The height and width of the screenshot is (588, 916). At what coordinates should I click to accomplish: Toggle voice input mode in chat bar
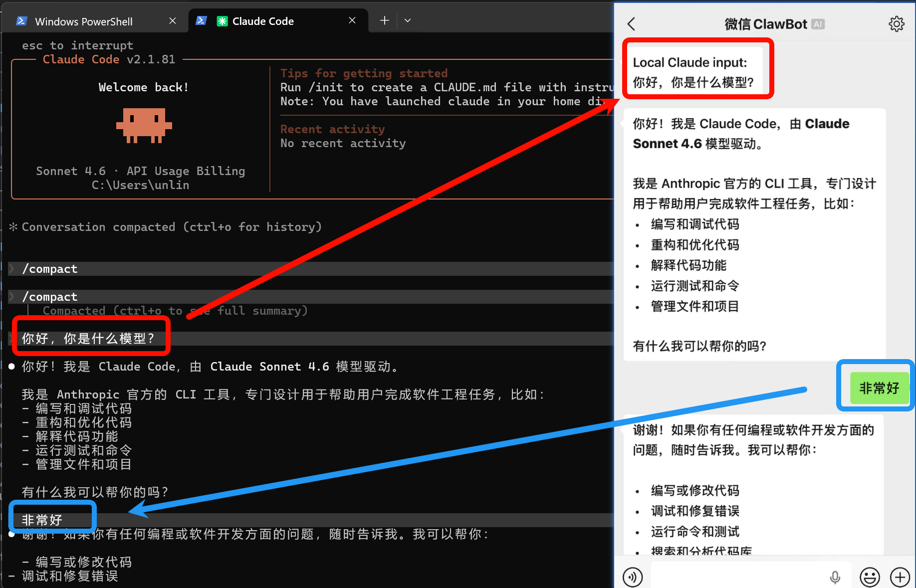point(633,577)
